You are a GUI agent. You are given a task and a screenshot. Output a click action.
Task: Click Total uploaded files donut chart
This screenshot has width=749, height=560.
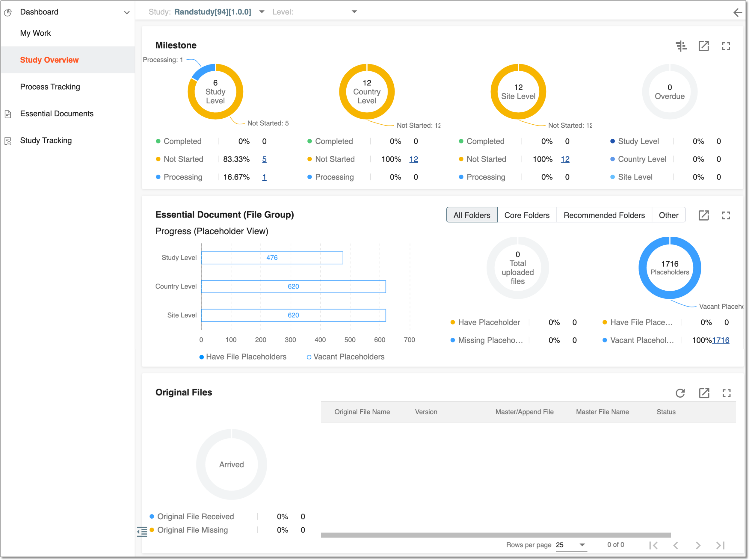[517, 268]
